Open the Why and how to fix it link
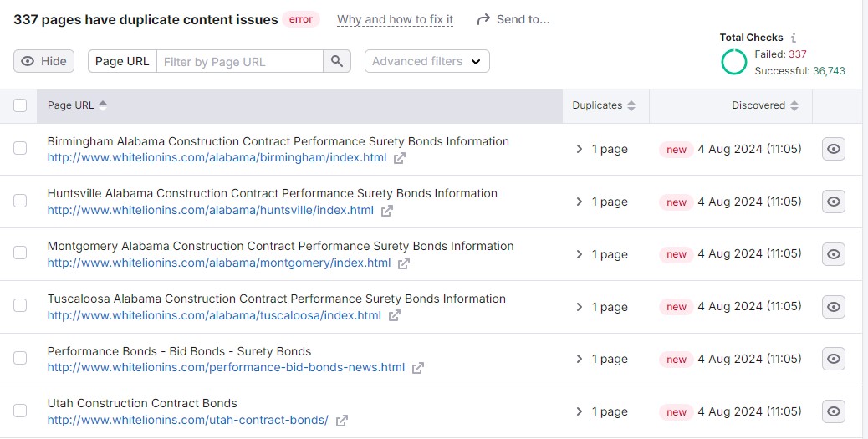This screenshot has height=439, width=868. point(395,19)
